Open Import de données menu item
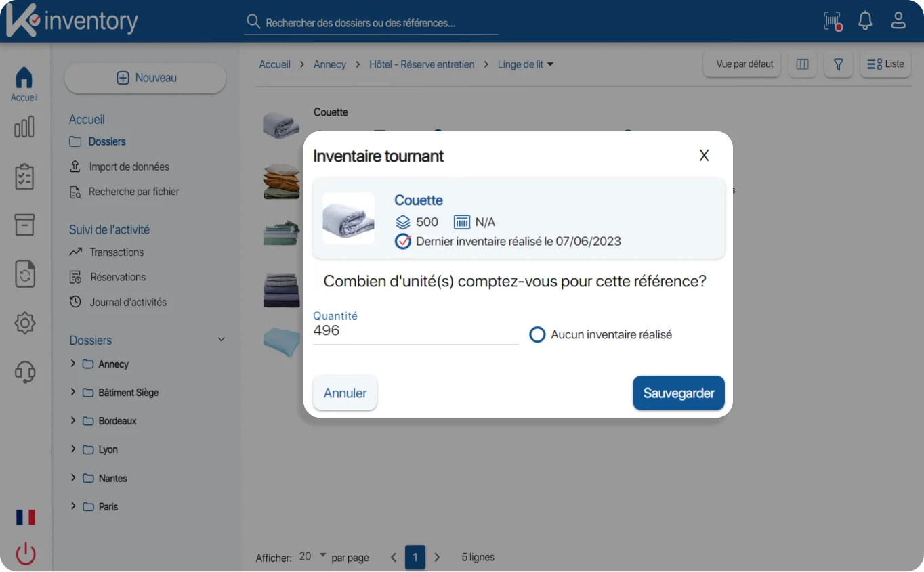924x572 pixels. 119,167
